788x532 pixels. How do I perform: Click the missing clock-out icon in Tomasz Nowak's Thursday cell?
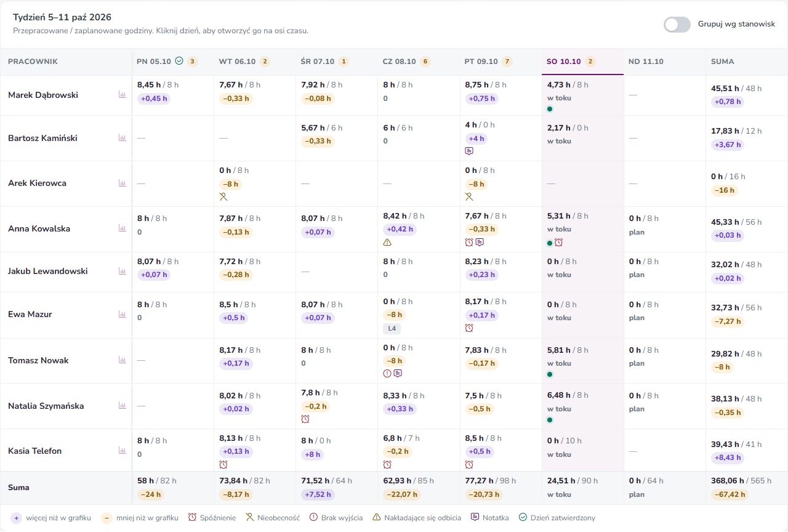pos(387,374)
